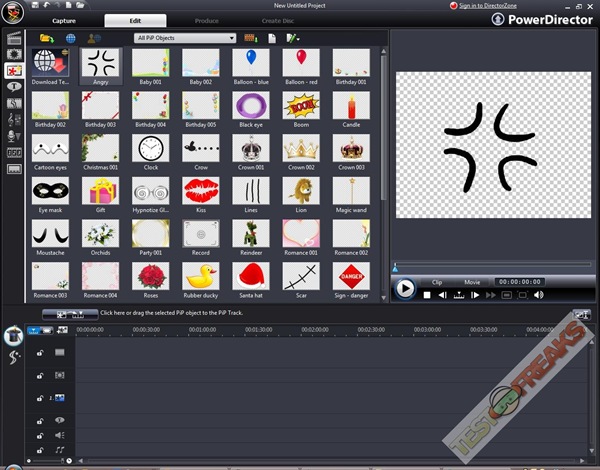The image size is (600, 470).
Task: Switch preview to Movie mode
Action: click(x=472, y=282)
